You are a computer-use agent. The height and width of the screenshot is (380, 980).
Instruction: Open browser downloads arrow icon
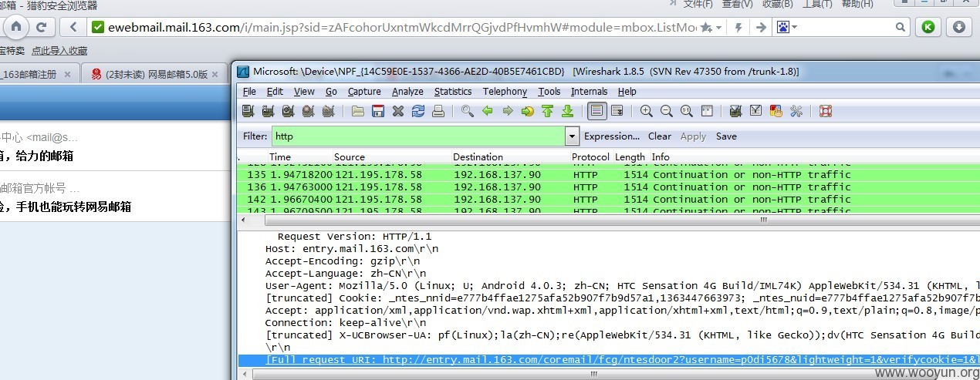coord(959,27)
